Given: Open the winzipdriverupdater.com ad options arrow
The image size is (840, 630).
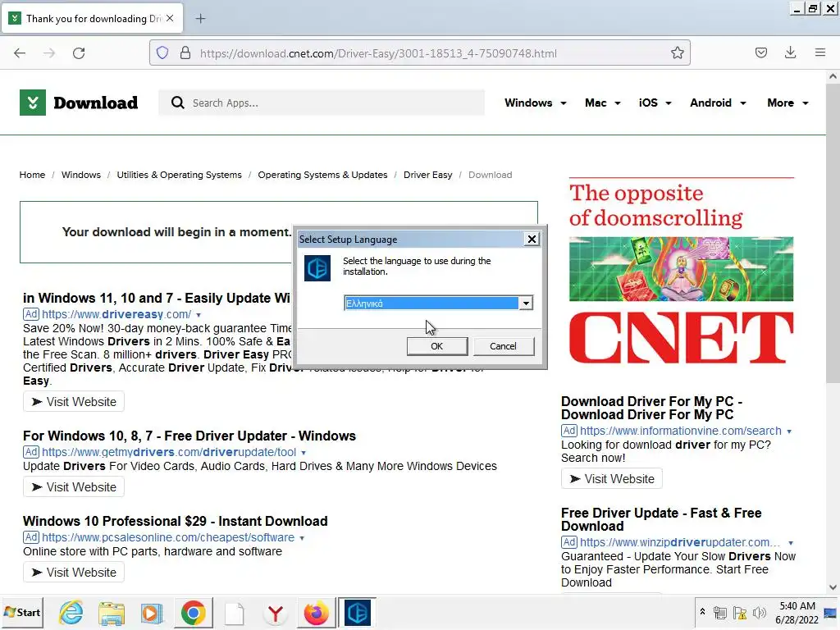Looking at the screenshot, I should tap(791, 543).
